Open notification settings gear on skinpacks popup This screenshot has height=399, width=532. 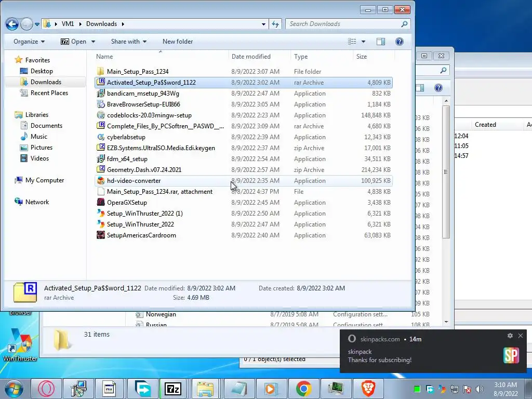tap(510, 336)
